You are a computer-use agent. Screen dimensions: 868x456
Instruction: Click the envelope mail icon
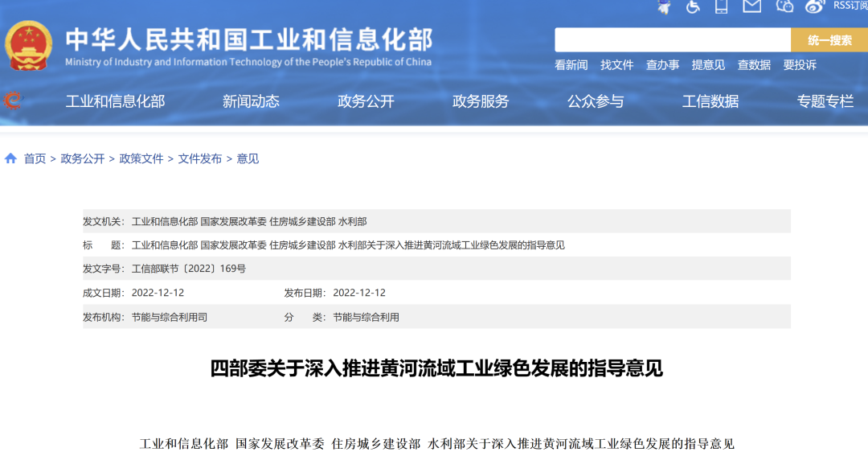point(751,6)
